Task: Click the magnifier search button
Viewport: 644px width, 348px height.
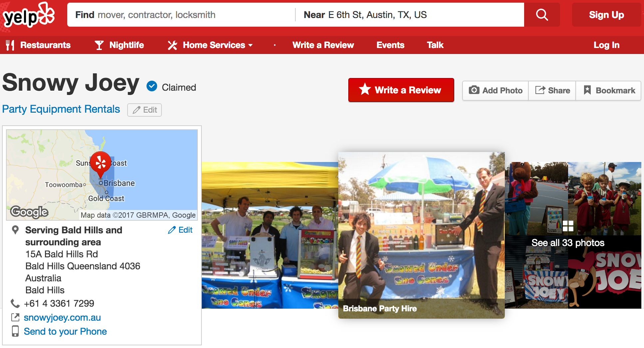Action: [542, 15]
